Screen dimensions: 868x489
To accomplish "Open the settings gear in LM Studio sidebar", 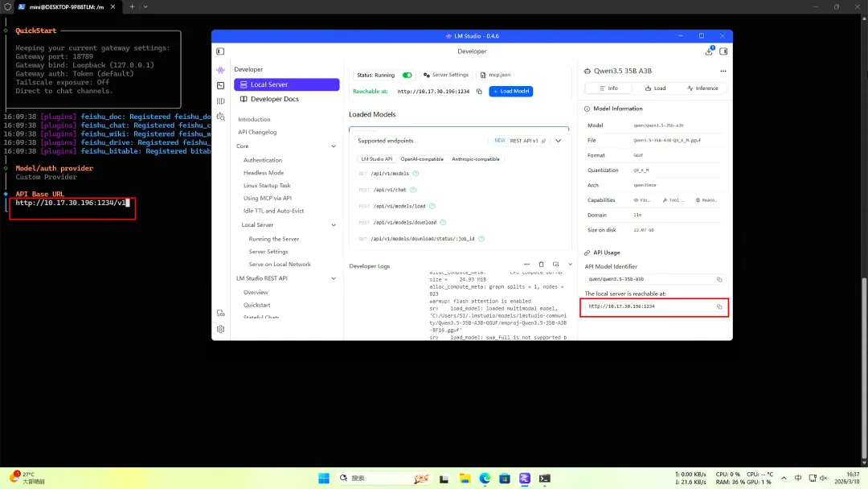I will (221, 329).
